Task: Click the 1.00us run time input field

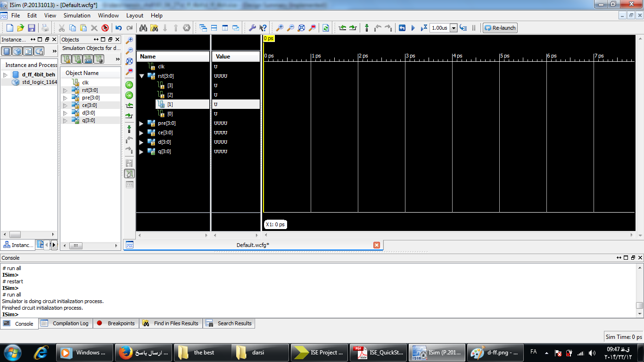Action: (440, 28)
